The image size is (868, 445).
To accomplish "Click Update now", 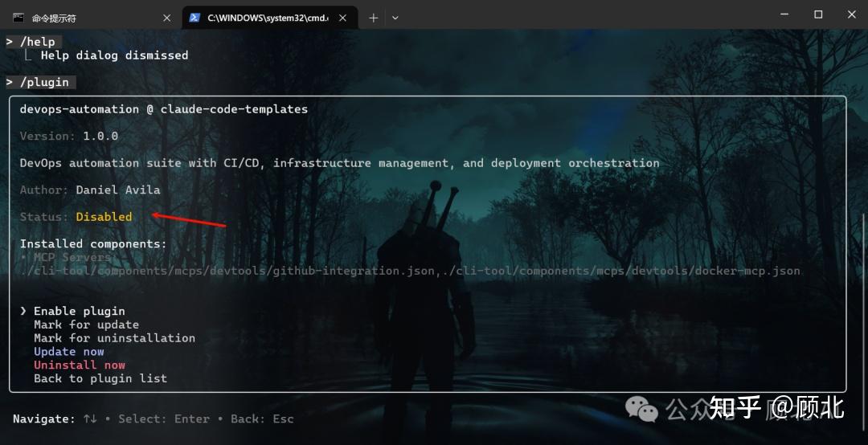I will pyautogui.click(x=69, y=352).
